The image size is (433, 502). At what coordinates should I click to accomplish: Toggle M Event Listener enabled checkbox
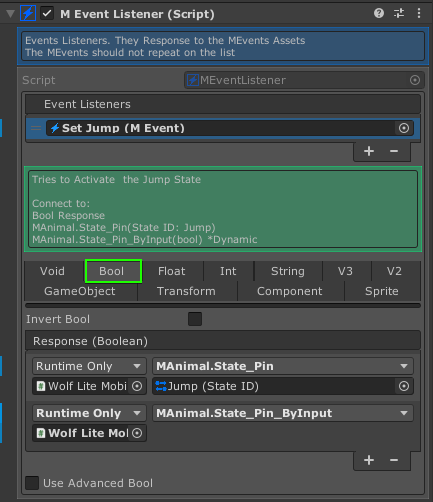click(x=47, y=14)
